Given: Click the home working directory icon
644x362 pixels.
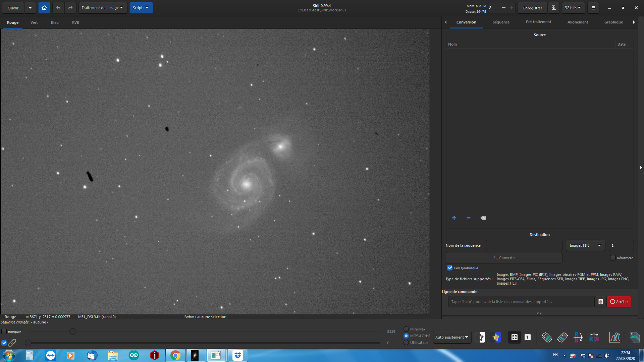Looking at the screenshot, I should [x=44, y=8].
